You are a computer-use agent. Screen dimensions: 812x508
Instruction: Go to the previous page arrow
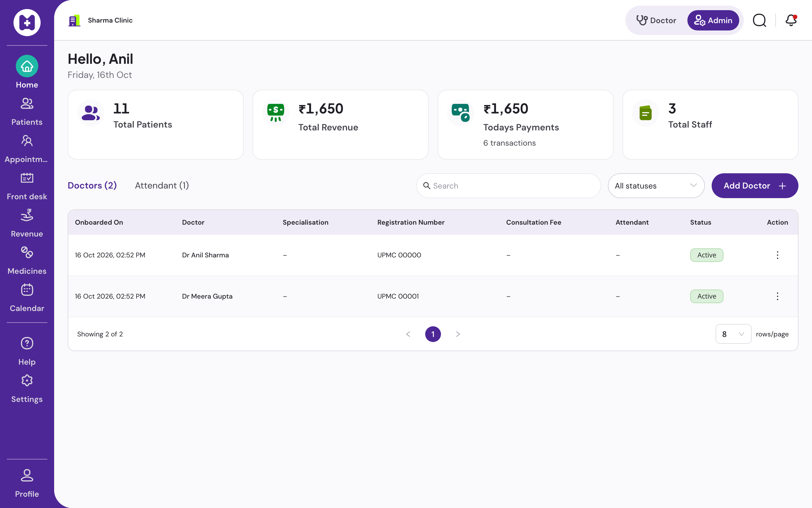[408, 334]
